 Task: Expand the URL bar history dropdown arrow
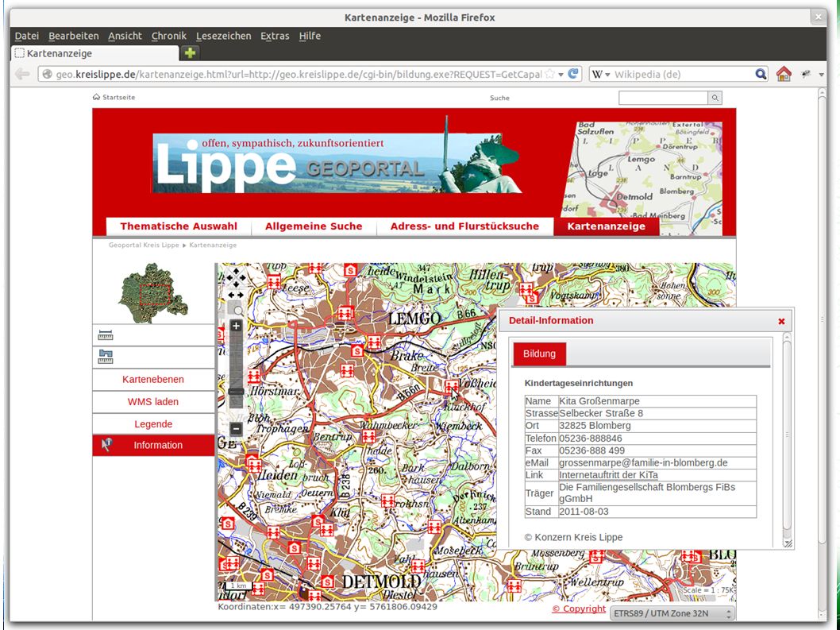click(x=561, y=75)
